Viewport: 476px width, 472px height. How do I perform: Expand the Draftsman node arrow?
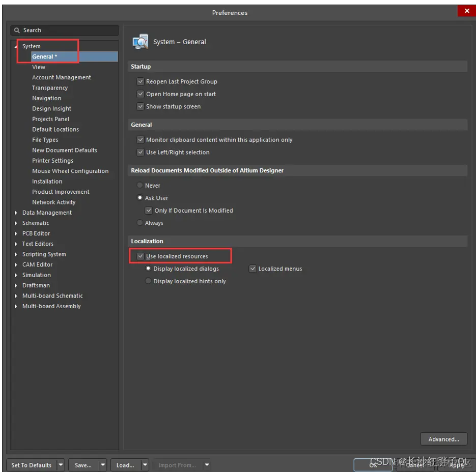point(16,285)
